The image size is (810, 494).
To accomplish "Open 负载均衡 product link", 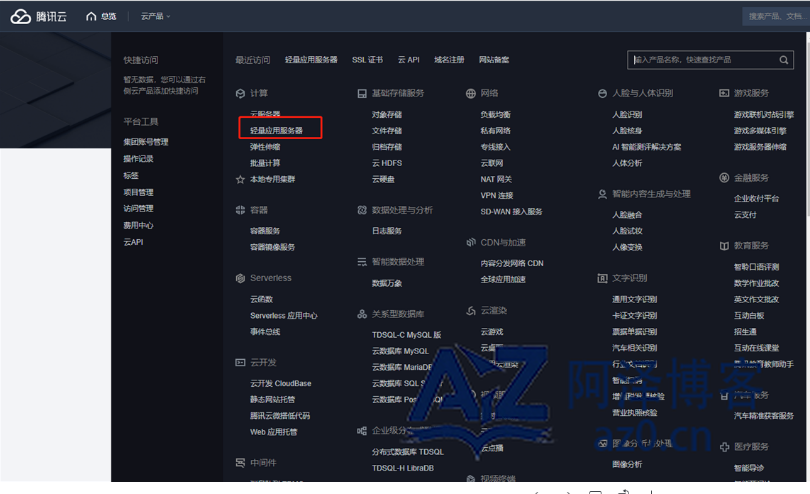I will click(x=495, y=115).
